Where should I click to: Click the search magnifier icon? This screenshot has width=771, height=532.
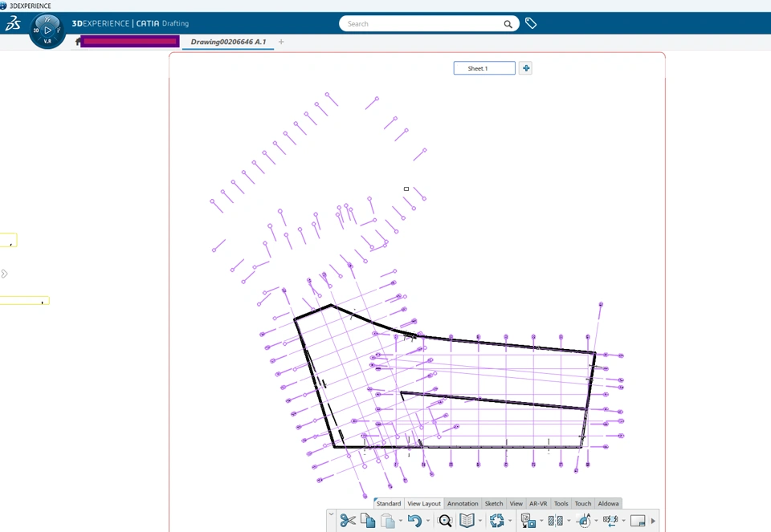pyautogui.click(x=508, y=23)
